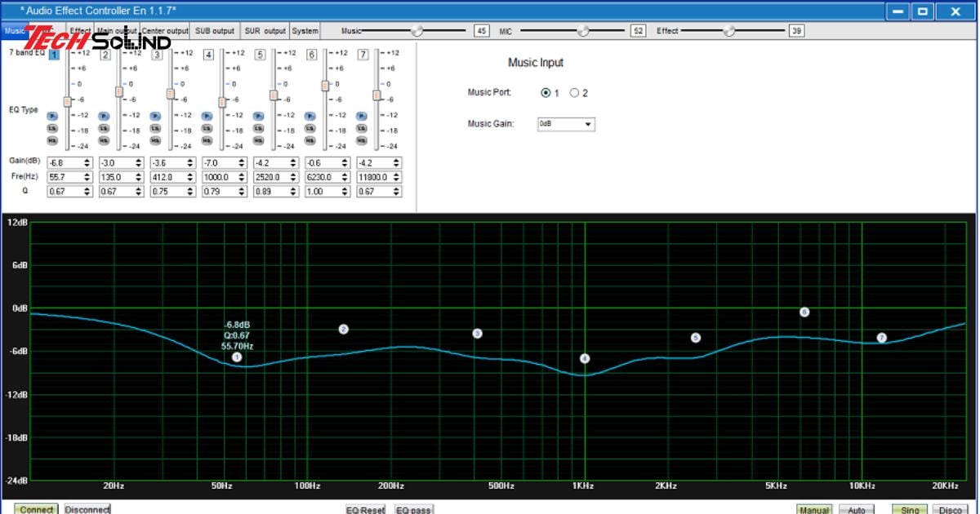Click the band 6 Q field showing 1.00
The width and height of the screenshot is (980, 514).
tap(327, 192)
